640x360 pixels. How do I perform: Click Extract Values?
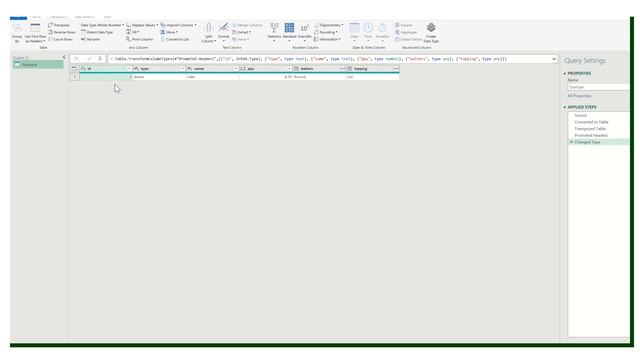click(x=408, y=39)
